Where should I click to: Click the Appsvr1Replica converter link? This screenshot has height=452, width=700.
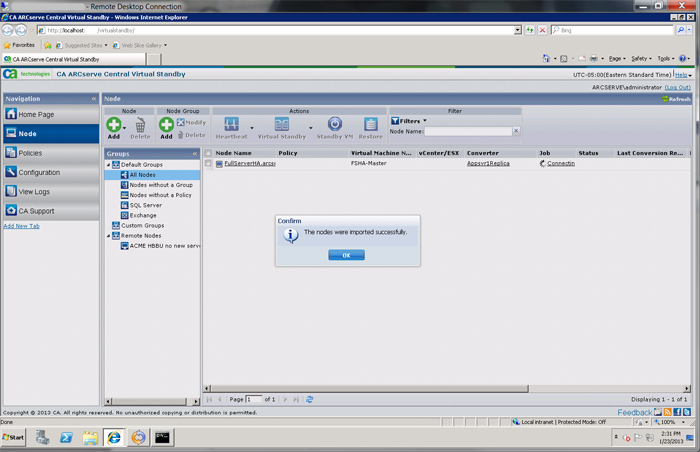tap(488, 163)
